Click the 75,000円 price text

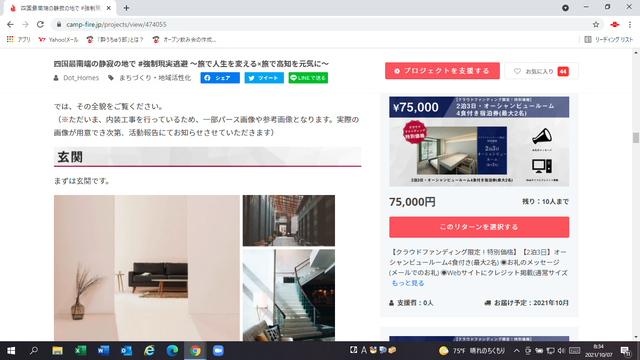point(412,202)
